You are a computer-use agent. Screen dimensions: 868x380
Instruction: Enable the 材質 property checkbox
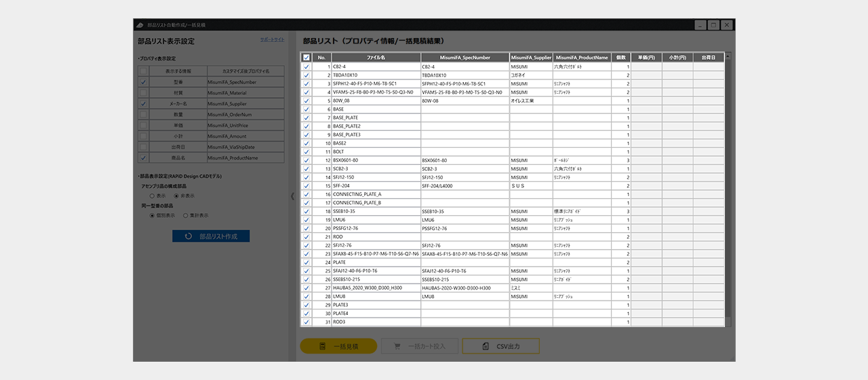(x=143, y=93)
